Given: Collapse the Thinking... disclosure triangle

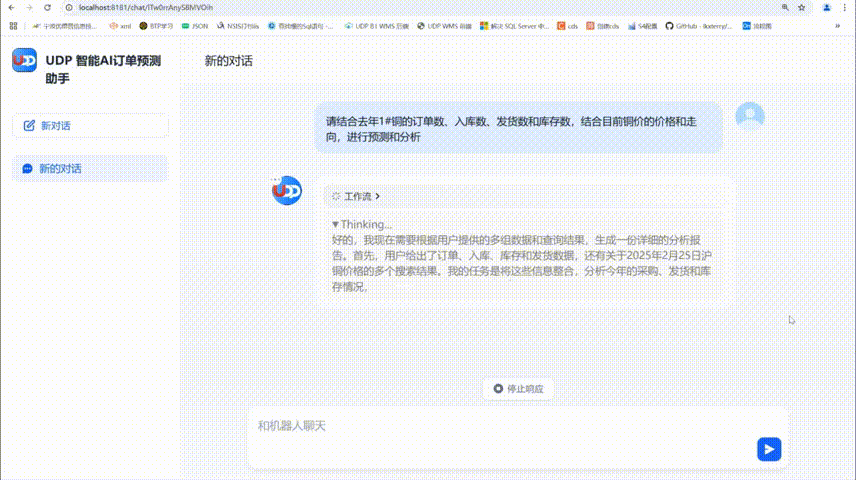Looking at the screenshot, I should point(336,225).
